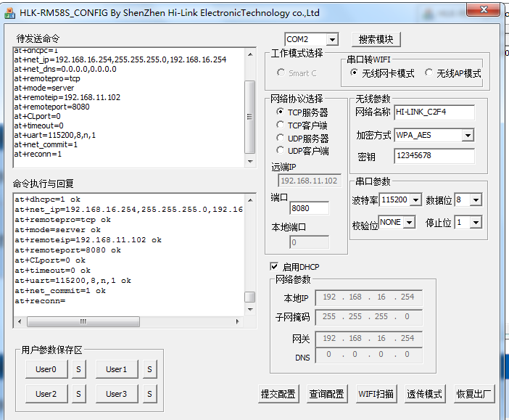Select TCP服务器 protocol option
This screenshot has height=420, width=509.
coord(281,112)
